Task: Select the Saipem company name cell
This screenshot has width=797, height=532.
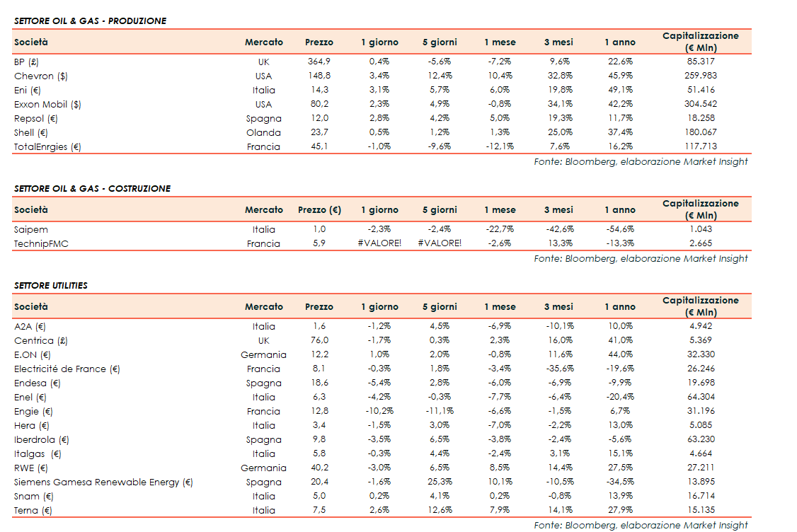Action: (30, 229)
